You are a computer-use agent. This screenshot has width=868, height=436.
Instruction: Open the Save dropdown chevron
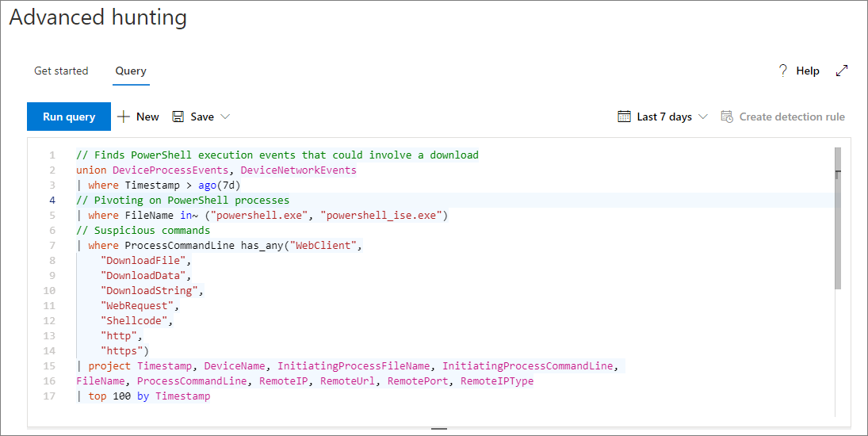pyautogui.click(x=225, y=117)
